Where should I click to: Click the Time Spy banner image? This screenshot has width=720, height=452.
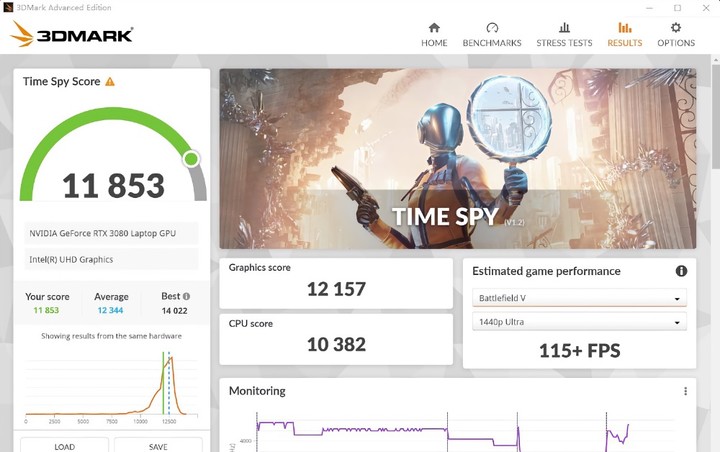tap(458, 158)
